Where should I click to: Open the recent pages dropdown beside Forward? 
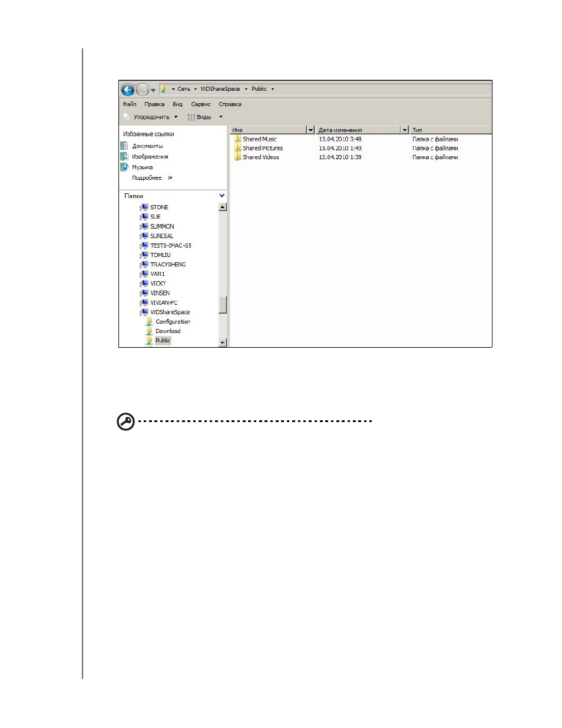pyautogui.click(x=153, y=90)
